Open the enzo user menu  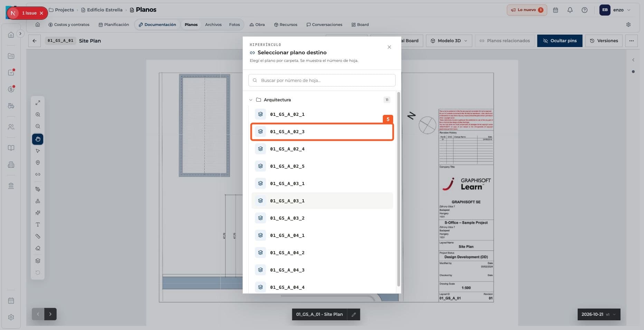coord(615,10)
